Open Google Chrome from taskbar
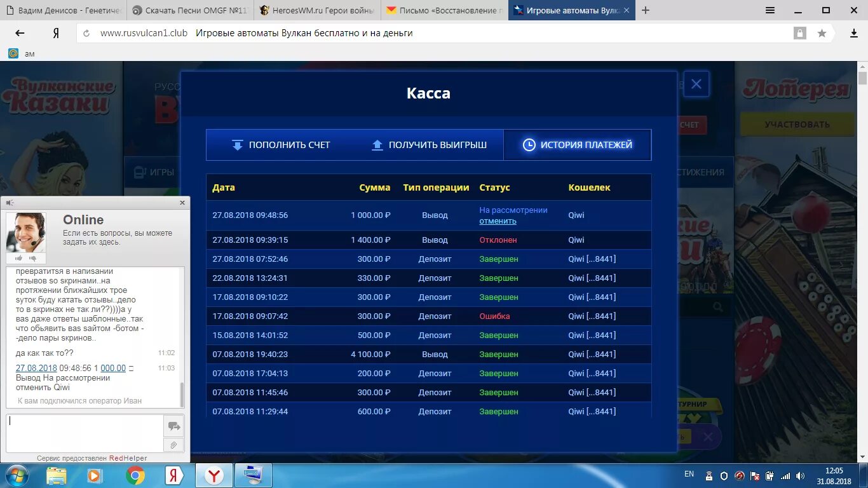Viewport: 868px width, 488px height. (x=135, y=475)
